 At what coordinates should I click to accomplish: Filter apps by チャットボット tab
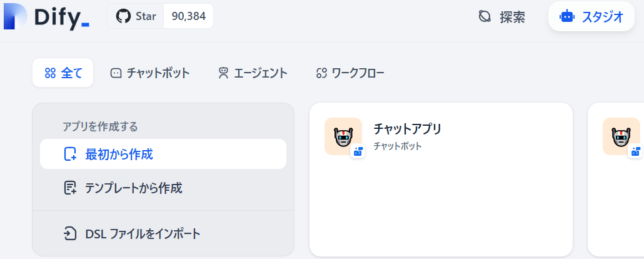pos(150,73)
